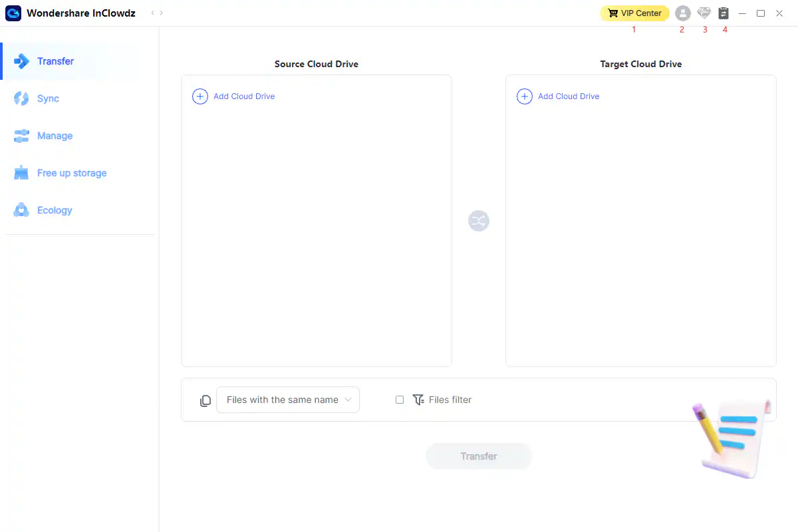798x532 pixels.
Task: Click the Add Cloud Drive link under Target
Action: pos(569,96)
